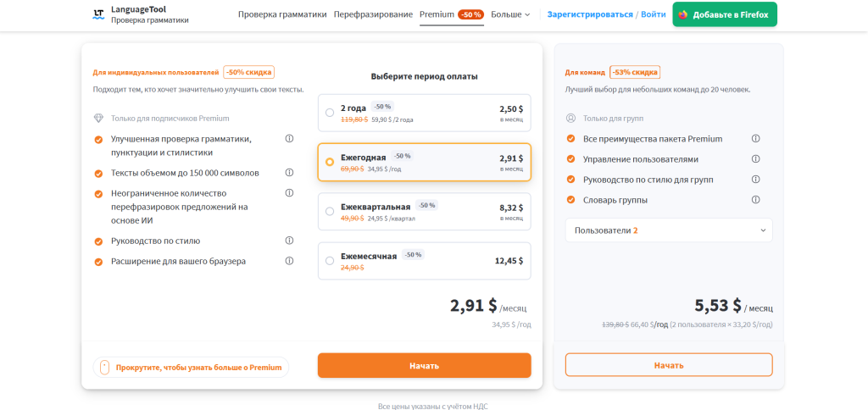Click the mouse scroll icon near Прокрутите
The height and width of the screenshot is (410, 868).
pos(103,367)
